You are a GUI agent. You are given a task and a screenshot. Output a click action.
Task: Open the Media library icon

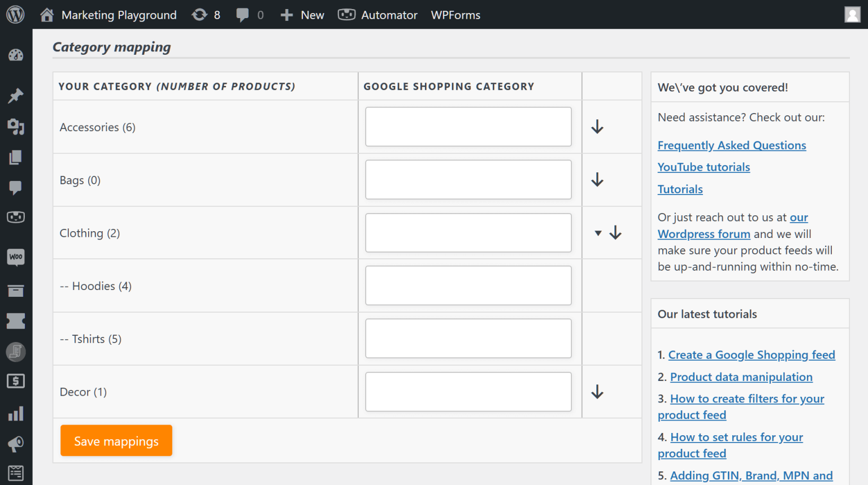(16, 127)
